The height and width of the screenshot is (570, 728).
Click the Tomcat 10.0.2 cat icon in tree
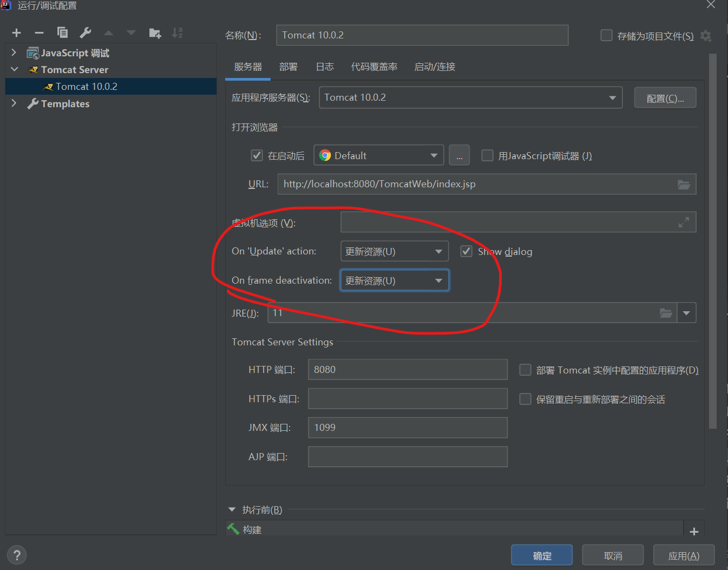[48, 87]
